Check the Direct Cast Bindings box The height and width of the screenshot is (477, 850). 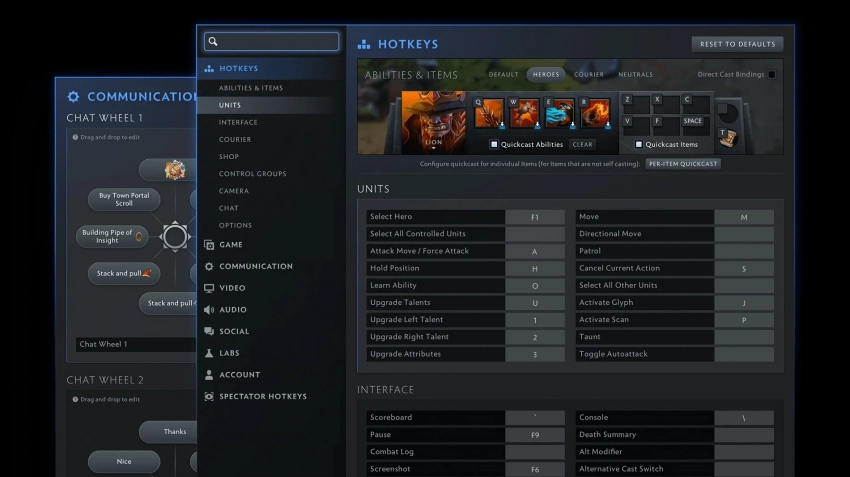click(x=771, y=74)
